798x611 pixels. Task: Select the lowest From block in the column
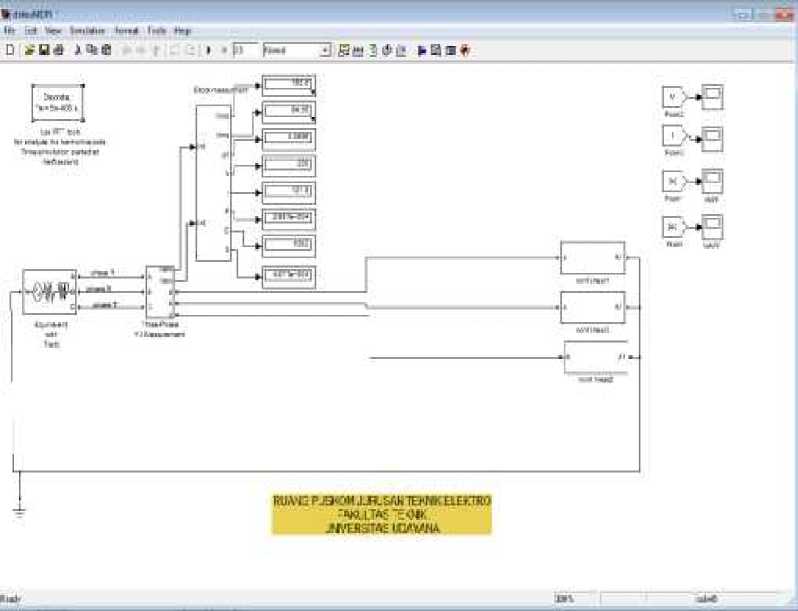675,227
